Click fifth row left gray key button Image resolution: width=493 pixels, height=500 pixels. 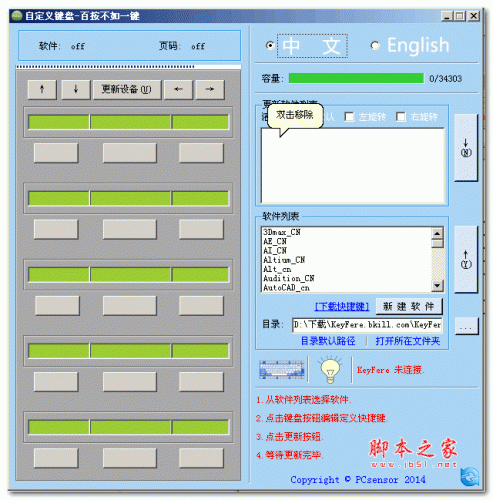[56, 458]
